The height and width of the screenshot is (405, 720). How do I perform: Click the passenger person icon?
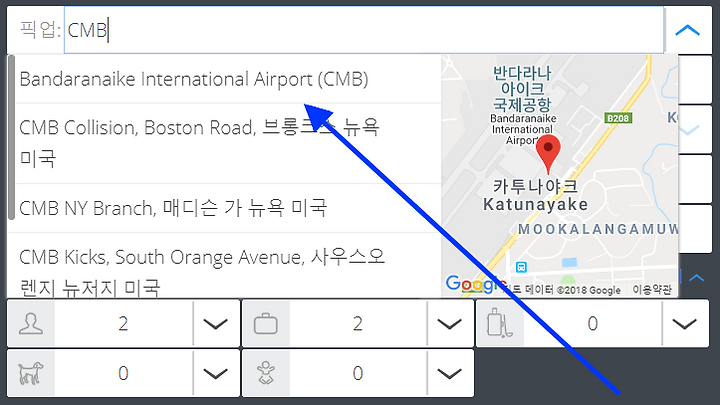pyautogui.click(x=31, y=324)
